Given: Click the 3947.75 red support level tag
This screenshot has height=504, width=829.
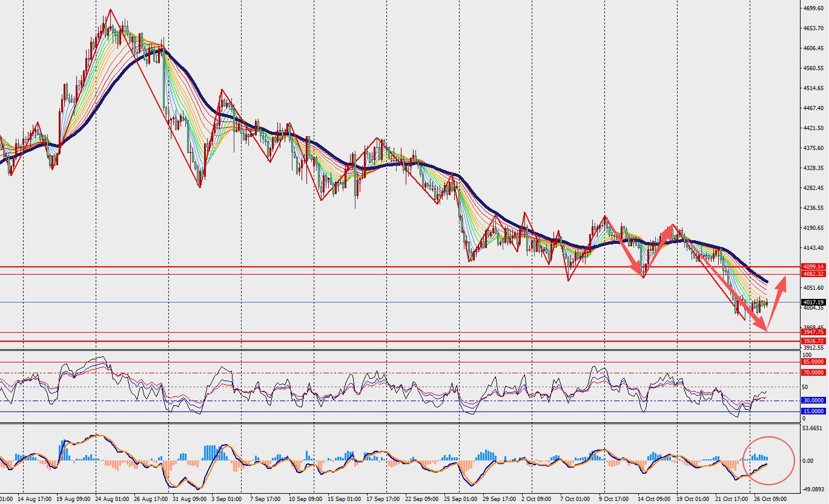Looking at the screenshot, I should [x=813, y=332].
